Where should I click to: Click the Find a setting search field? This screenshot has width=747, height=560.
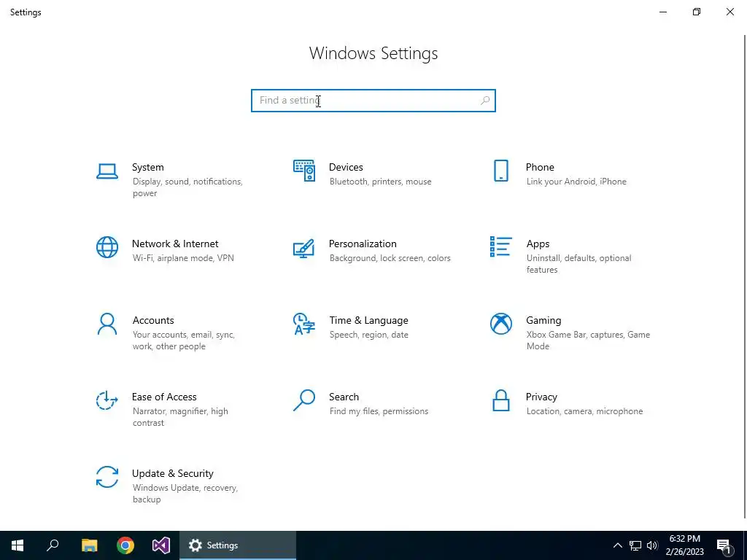coord(373,101)
